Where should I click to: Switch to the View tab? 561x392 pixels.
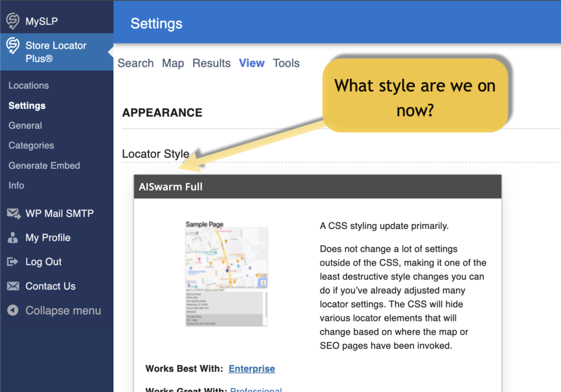pyautogui.click(x=252, y=64)
